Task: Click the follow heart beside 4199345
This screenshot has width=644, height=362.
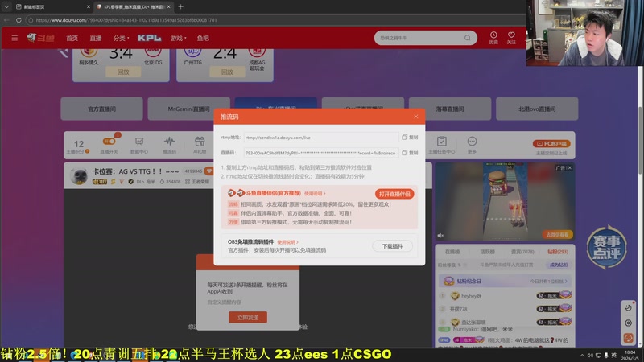Action: (209, 171)
